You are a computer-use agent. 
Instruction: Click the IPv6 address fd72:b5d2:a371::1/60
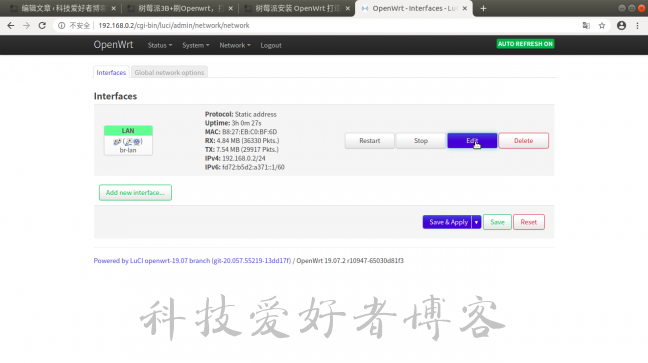pos(253,167)
